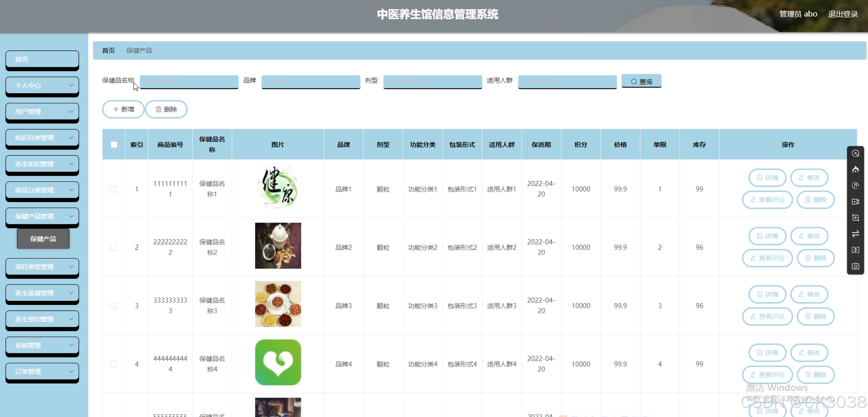Image resolution: width=868 pixels, height=417 pixels.
Task: Expand the 用户管理 sidebar menu
Action: coord(42,111)
